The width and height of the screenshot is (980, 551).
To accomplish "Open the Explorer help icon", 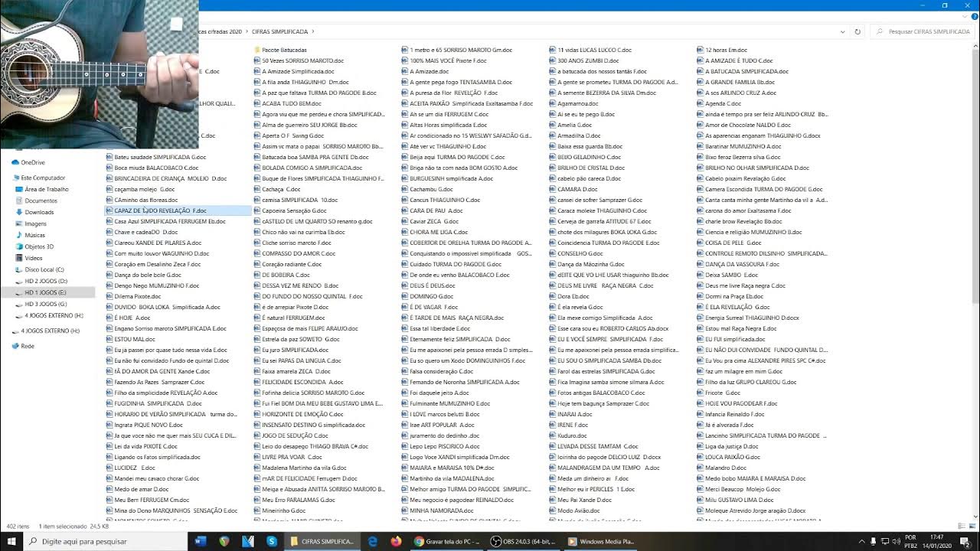I will pyautogui.click(x=973, y=16).
